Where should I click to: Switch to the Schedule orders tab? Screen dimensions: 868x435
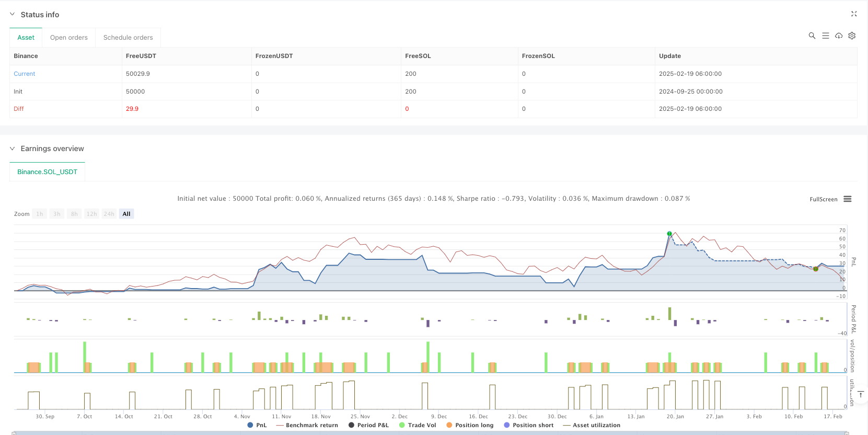coord(128,38)
